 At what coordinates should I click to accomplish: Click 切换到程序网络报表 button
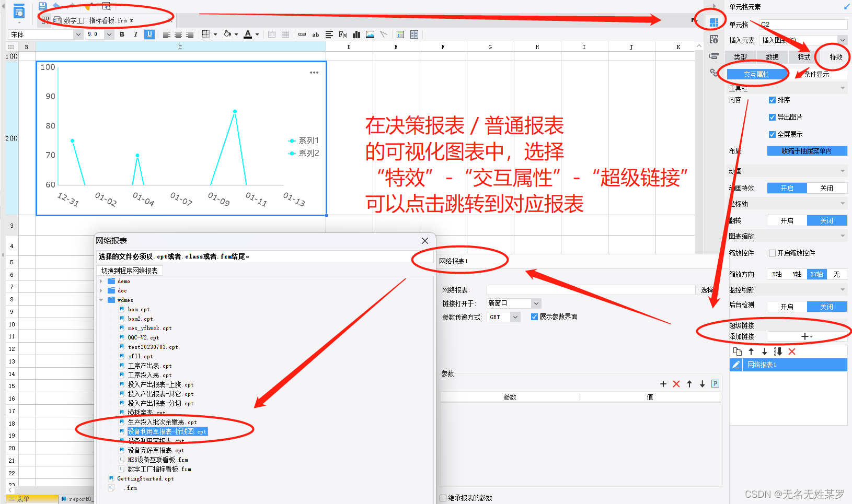130,271
